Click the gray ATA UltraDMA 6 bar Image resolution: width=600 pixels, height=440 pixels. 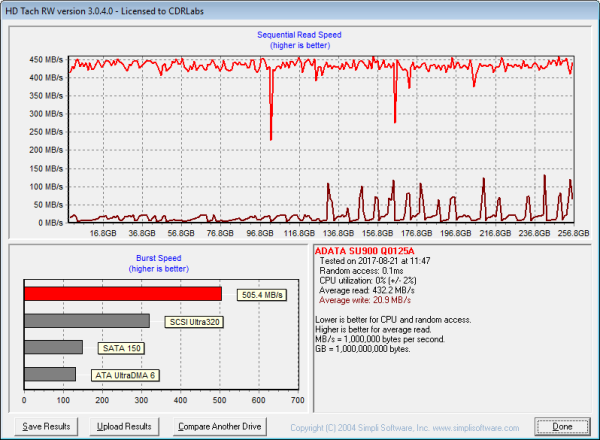50,374
